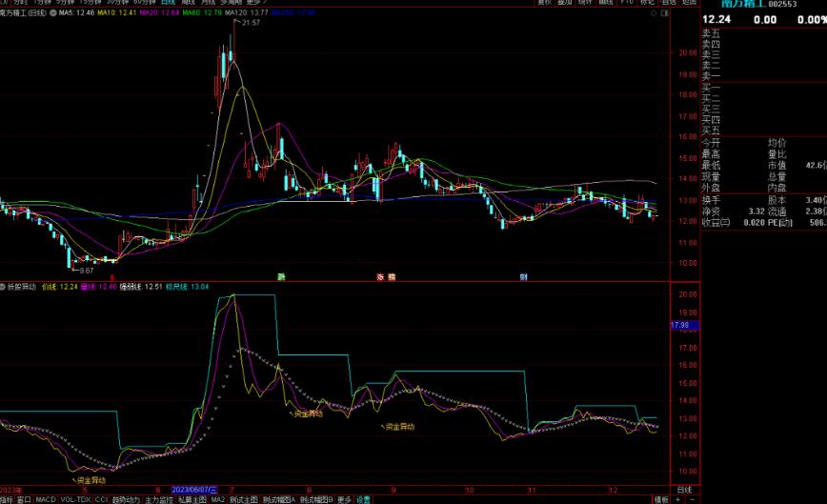
Task: Expand the 更多 periods dropdown at top
Action: (255, 2)
